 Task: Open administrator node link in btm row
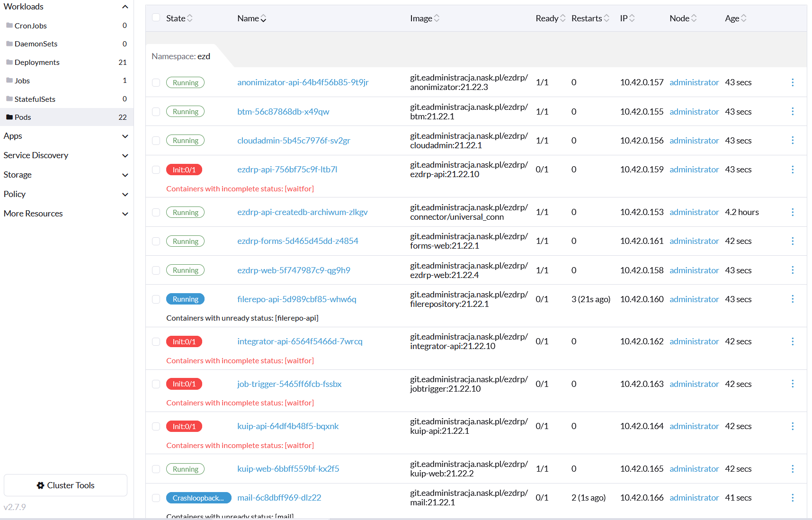(694, 111)
